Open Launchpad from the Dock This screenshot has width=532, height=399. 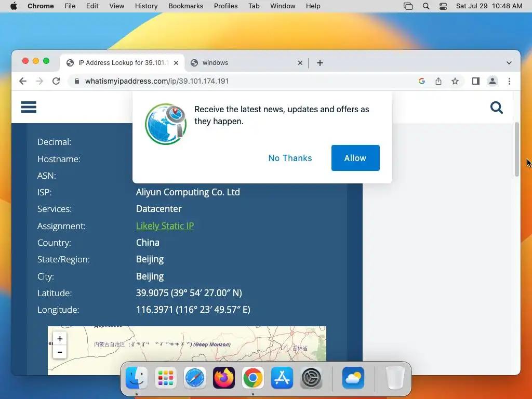166,378
